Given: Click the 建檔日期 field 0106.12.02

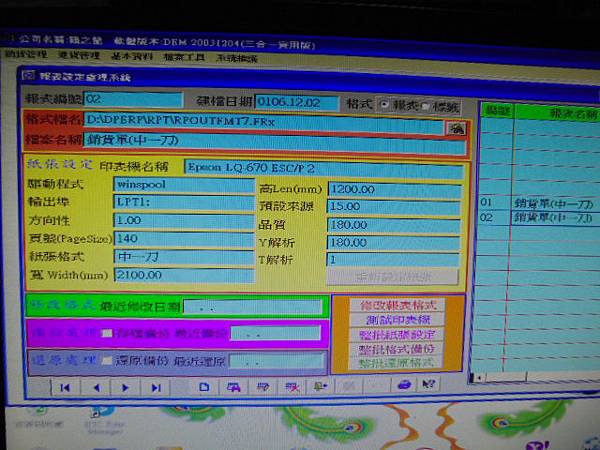Looking at the screenshot, I should coord(297,103).
